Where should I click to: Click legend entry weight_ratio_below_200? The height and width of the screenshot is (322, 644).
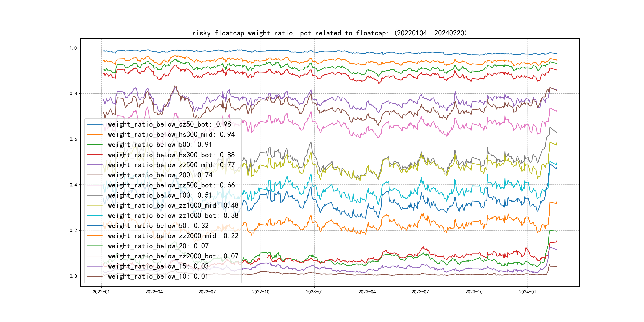160,175
